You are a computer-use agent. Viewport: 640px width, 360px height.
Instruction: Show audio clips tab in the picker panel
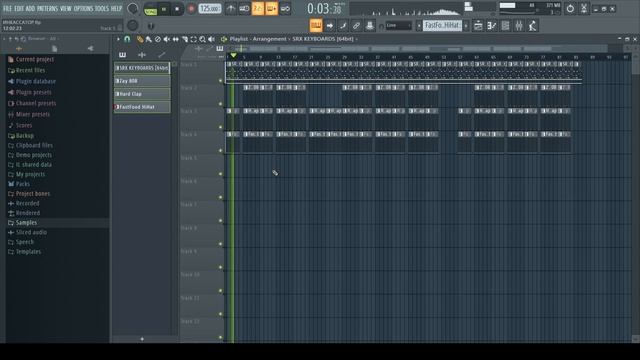coord(142,55)
